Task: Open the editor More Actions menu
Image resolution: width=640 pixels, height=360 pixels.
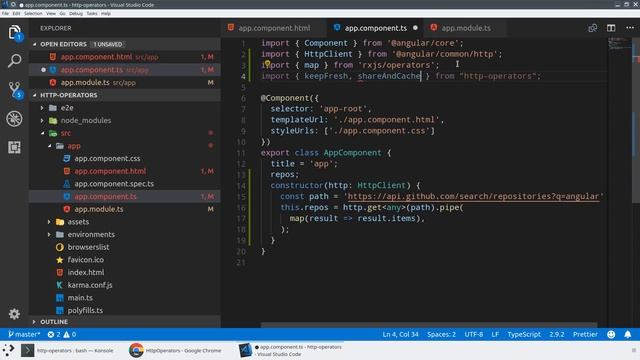Action: [630, 28]
